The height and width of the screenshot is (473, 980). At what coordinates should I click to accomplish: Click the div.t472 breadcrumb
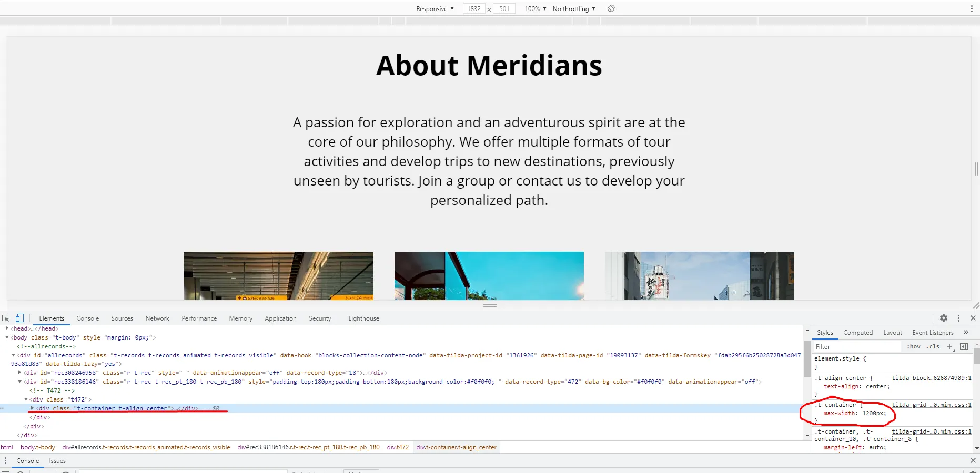click(398, 447)
